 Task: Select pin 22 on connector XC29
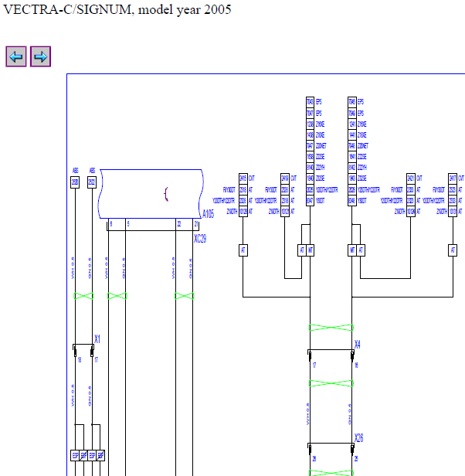coord(179,224)
